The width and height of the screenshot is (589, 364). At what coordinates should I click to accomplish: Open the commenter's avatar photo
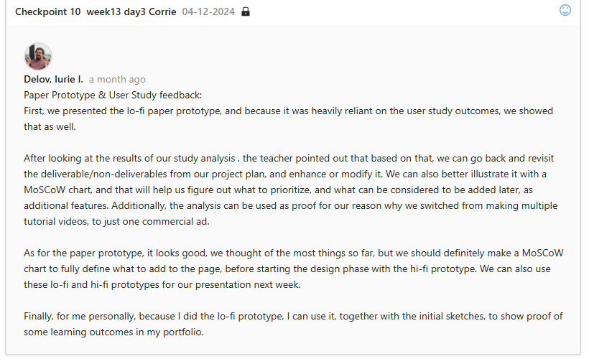(x=38, y=56)
